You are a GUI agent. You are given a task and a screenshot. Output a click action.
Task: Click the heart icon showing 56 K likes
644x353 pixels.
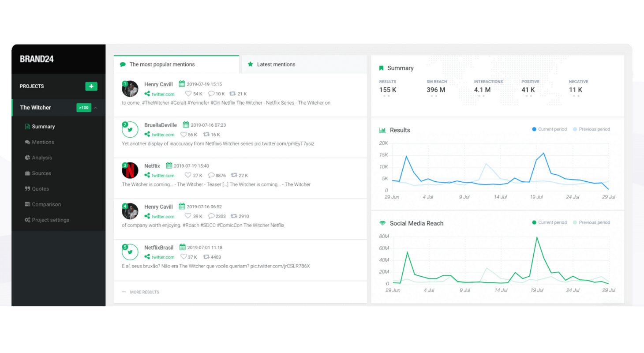coord(183,135)
